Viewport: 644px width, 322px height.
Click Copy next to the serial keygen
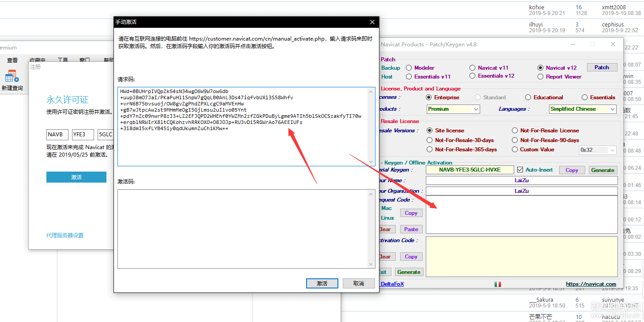click(x=572, y=170)
